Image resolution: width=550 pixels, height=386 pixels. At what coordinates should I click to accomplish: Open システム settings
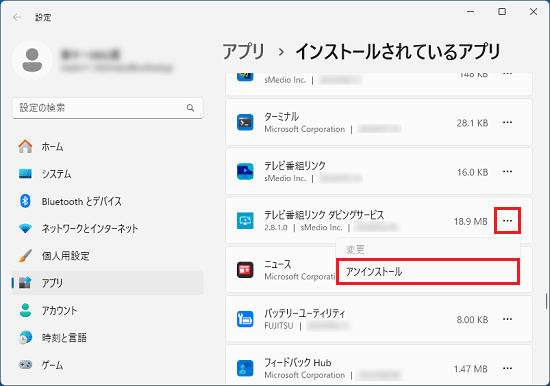click(x=107, y=174)
